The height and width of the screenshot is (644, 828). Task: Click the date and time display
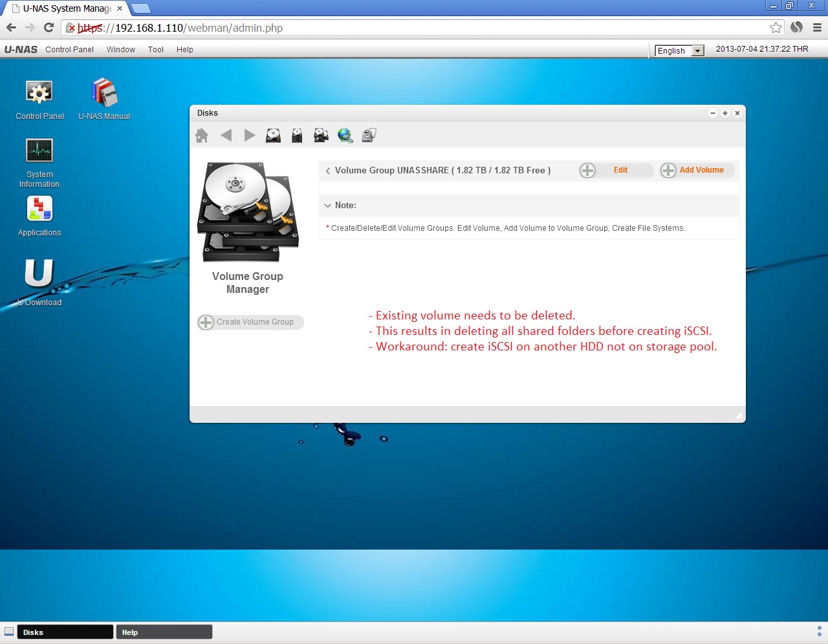click(762, 49)
